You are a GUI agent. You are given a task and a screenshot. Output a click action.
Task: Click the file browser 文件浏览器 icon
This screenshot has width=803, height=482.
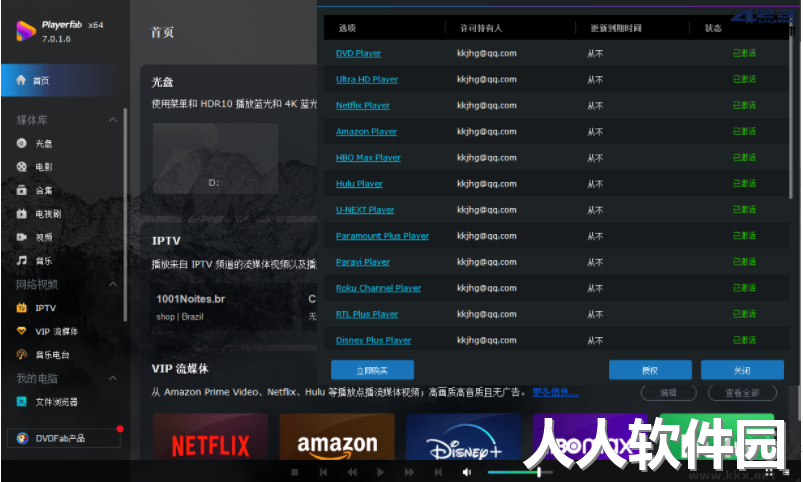click(x=22, y=402)
